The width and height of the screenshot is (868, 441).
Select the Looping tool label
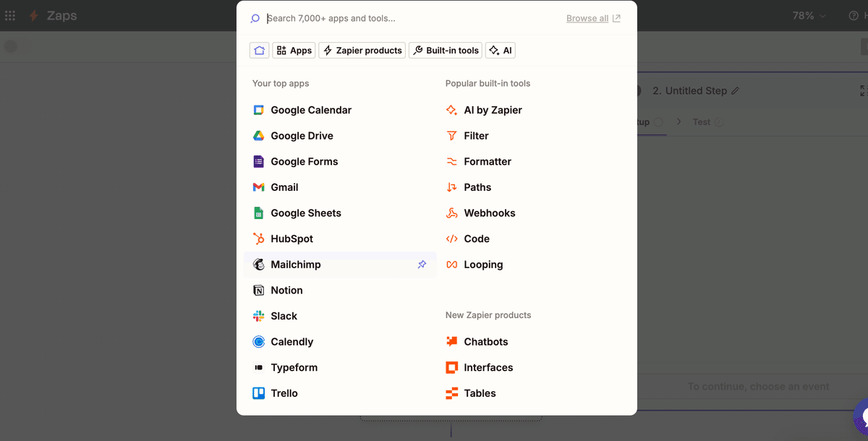[483, 265]
